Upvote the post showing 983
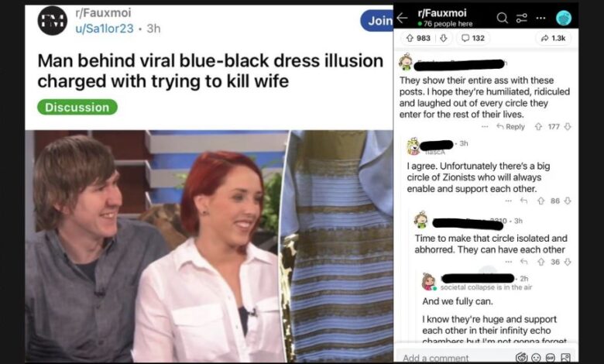The height and width of the screenshot is (364, 604). pos(410,38)
